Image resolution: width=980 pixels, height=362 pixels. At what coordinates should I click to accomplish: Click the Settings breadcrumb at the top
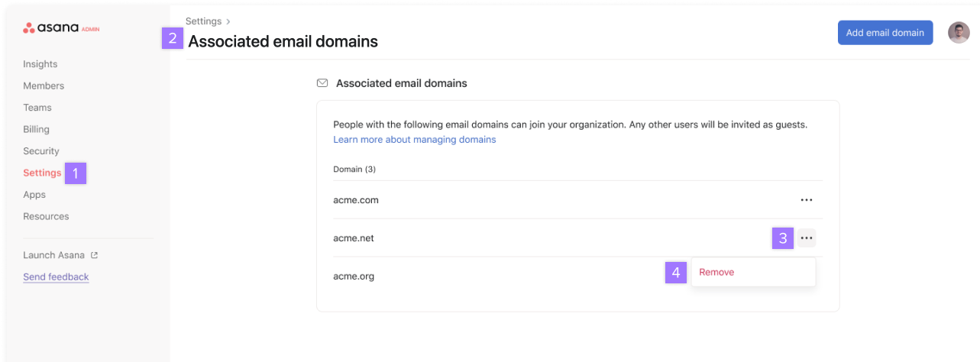point(203,21)
